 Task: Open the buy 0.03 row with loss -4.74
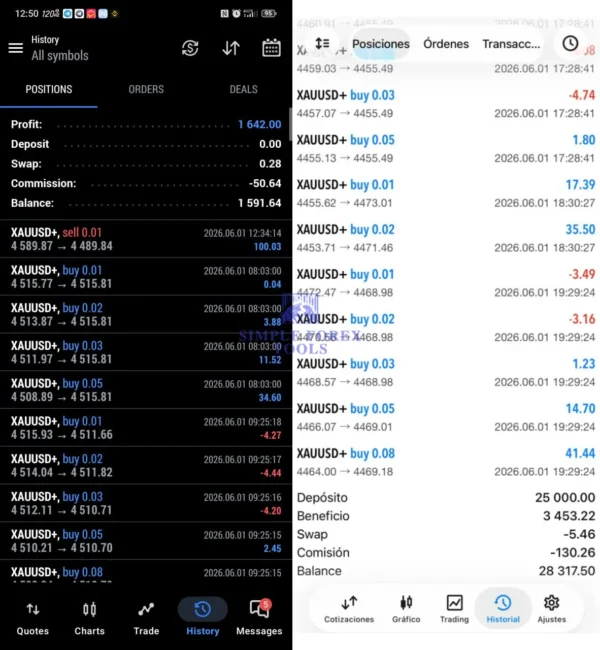tap(446, 104)
